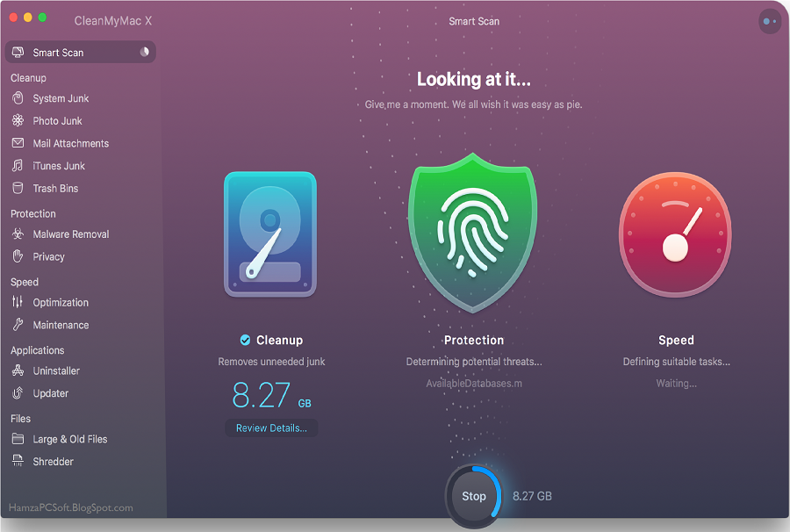The width and height of the screenshot is (790, 532).
Task: Click the Trash Bins icon
Action: [x=18, y=188]
